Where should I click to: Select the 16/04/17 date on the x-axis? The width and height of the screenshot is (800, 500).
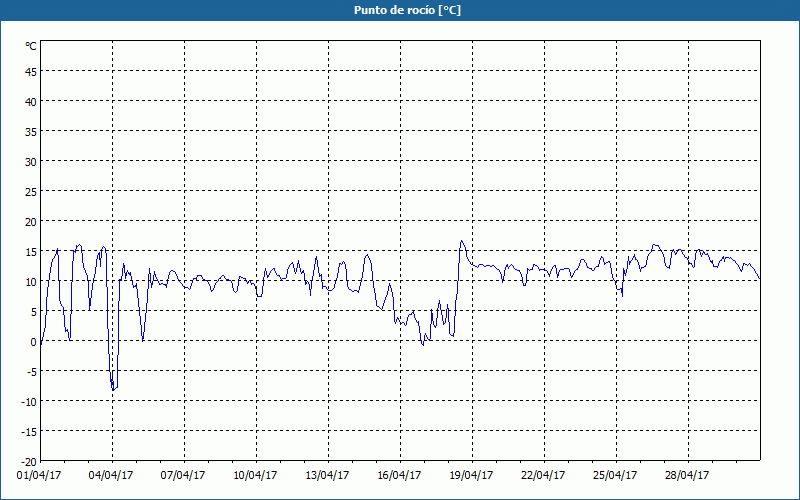click(x=399, y=476)
